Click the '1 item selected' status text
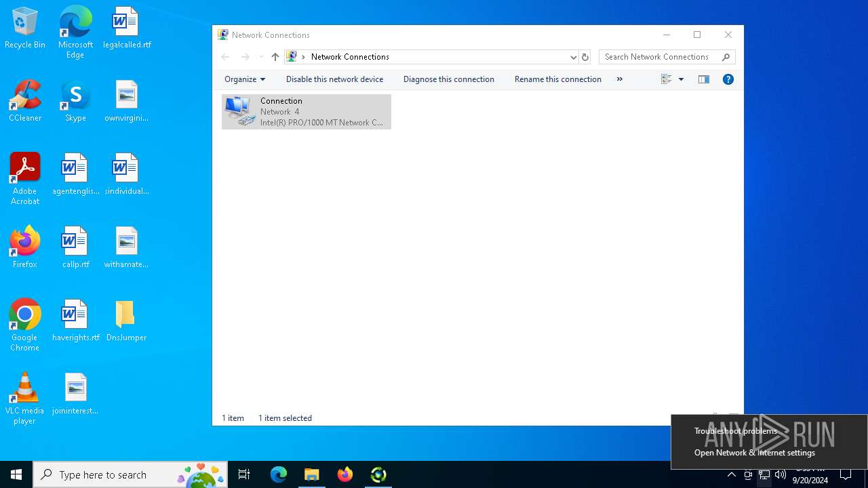The image size is (868, 488). coord(285,418)
